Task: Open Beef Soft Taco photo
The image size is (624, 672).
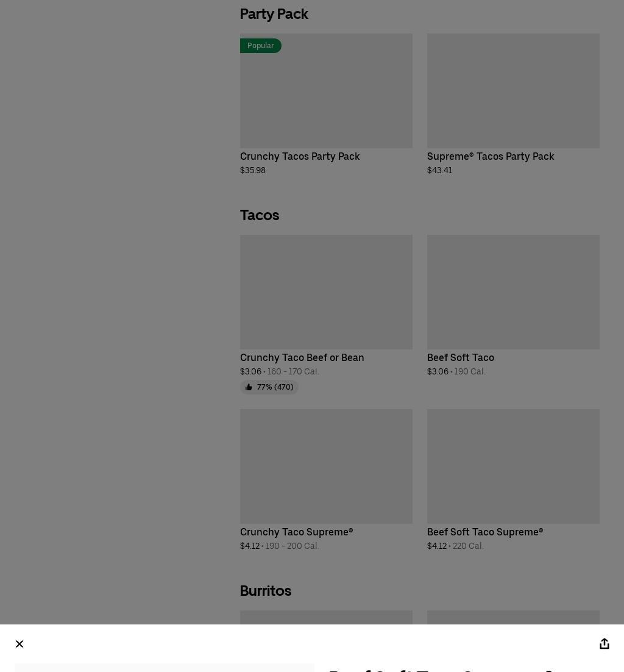Action: pyautogui.click(x=513, y=292)
